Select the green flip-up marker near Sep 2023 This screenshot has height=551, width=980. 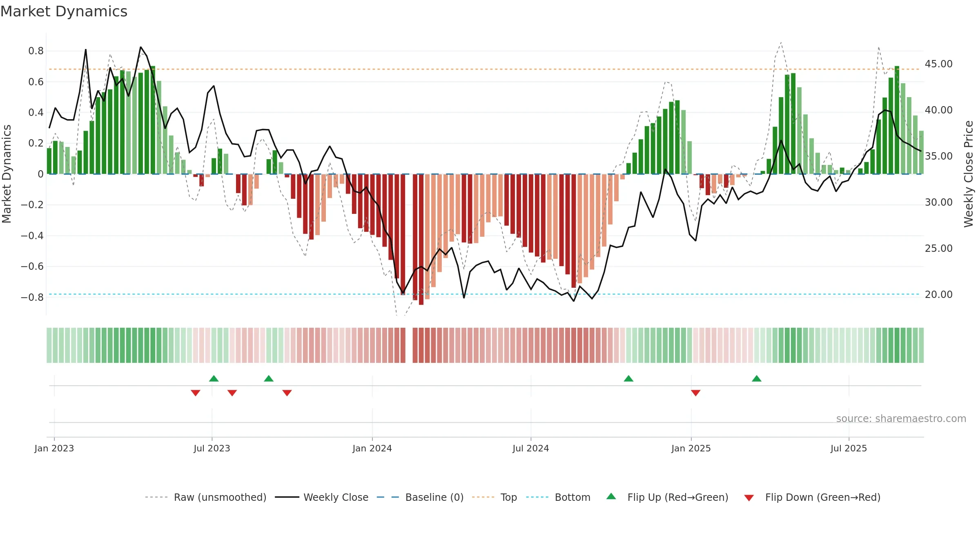269,378
